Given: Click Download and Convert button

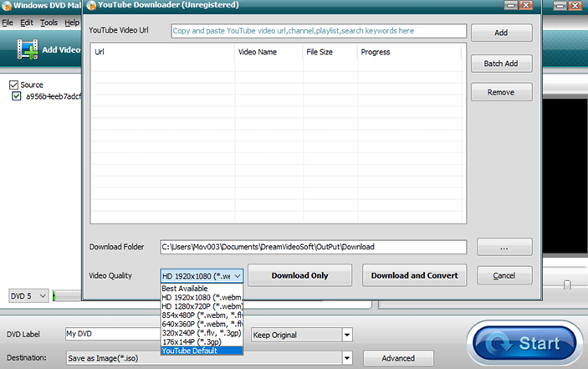Looking at the screenshot, I should click(x=414, y=275).
